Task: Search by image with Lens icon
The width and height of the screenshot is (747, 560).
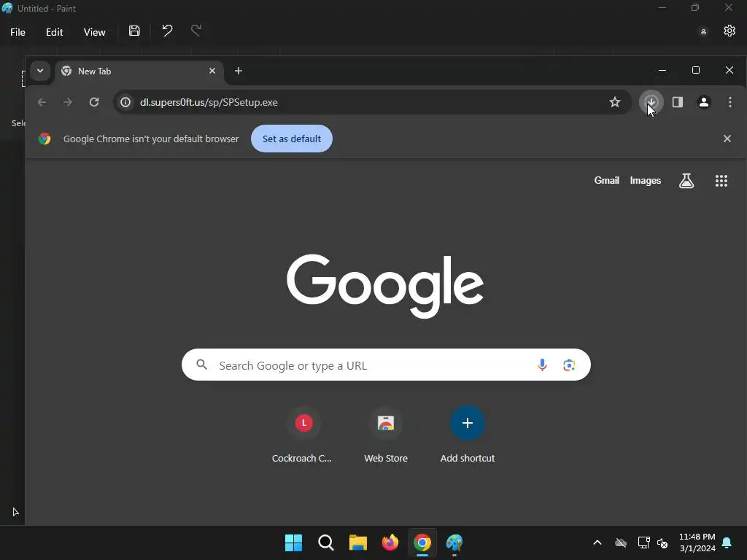Action: (x=569, y=365)
